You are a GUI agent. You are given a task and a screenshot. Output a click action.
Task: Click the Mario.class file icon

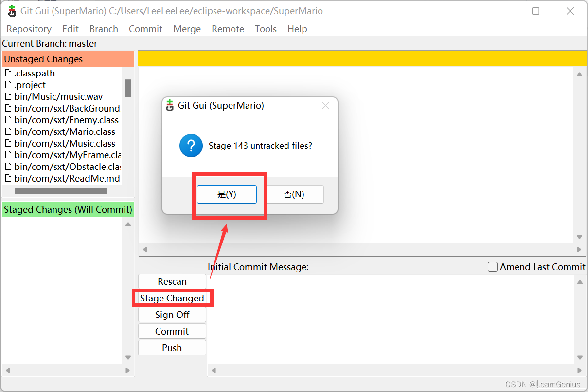coord(8,132)
